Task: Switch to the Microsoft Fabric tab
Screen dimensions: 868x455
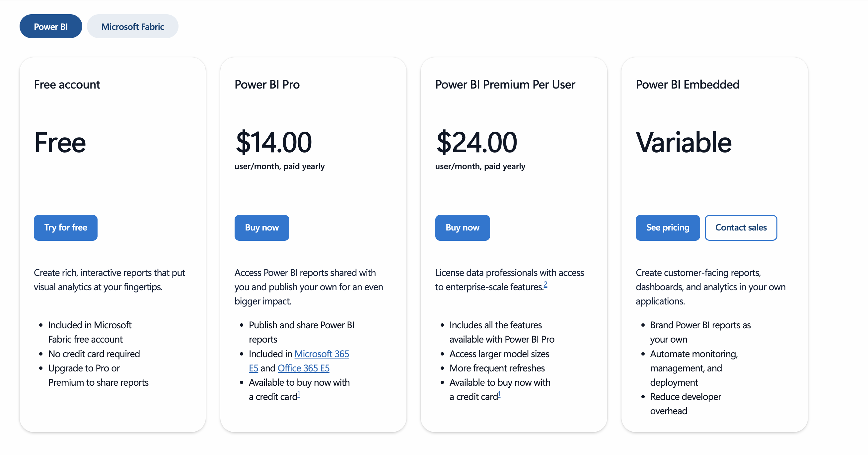Action: click(x=132, y=26)
